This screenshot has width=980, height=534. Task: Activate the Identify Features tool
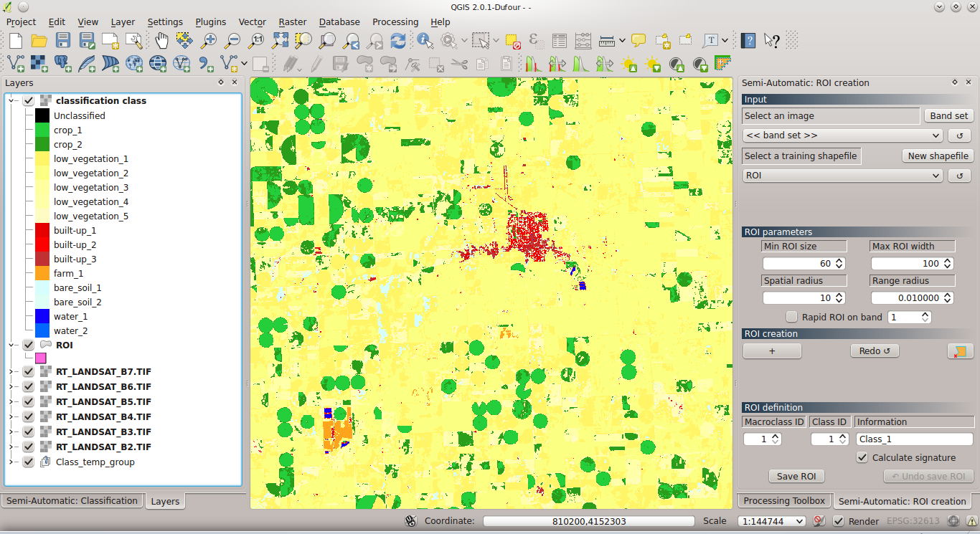(x=425, y=41)
